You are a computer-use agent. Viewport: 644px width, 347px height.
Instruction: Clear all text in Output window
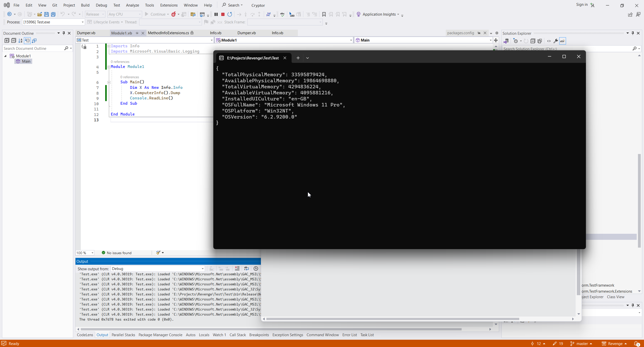[x=237, y=268]
